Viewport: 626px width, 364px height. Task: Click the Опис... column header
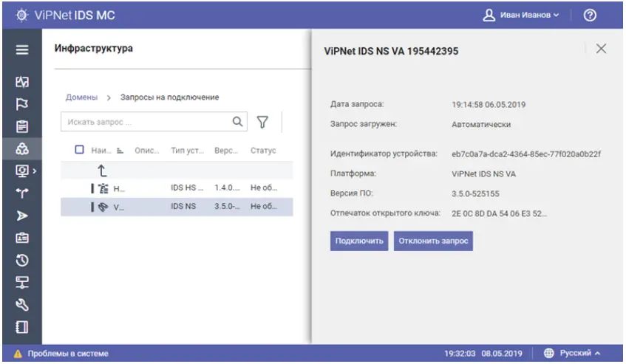[x=147, y=151]
